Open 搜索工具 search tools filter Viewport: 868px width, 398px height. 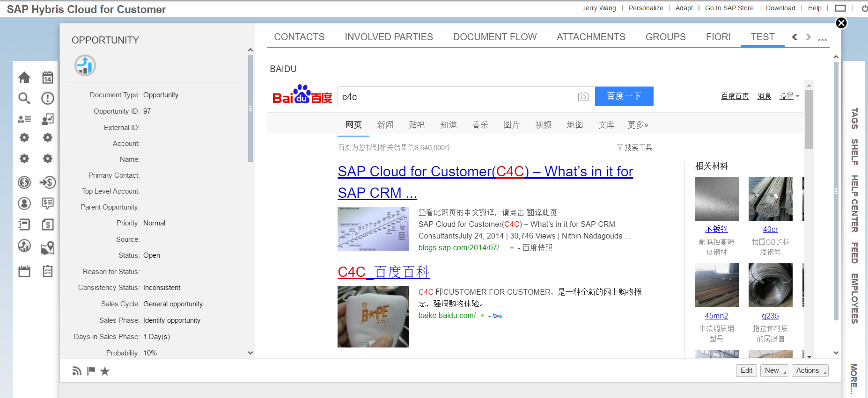[x=634, y=147]
